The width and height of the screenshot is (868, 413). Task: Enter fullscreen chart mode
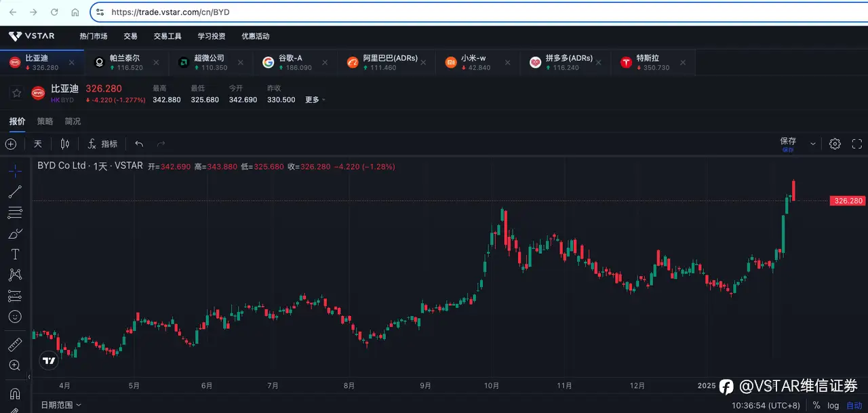pyautogui.click(x=857, y=144)
